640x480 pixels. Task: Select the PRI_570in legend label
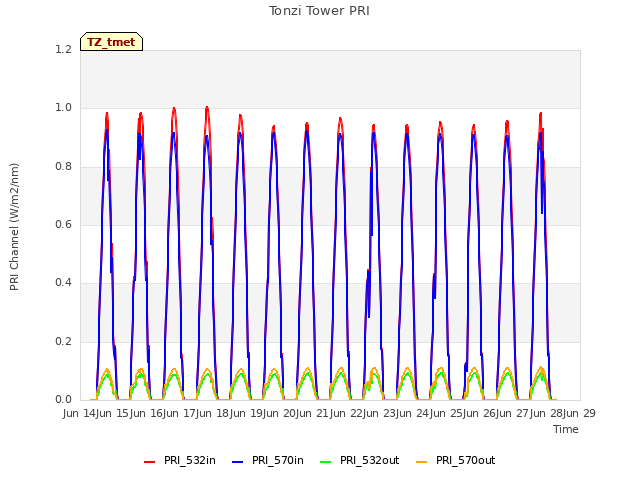click(278, 460)
